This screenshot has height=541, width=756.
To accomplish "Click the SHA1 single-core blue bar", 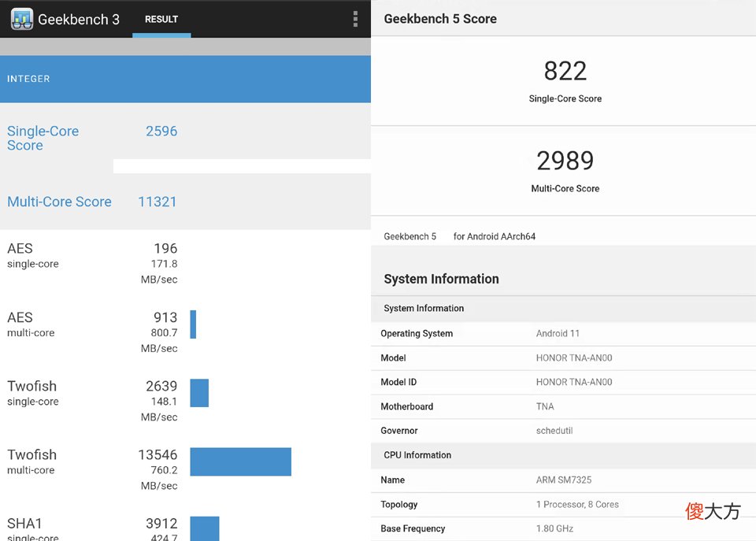I will coord(205,528).
